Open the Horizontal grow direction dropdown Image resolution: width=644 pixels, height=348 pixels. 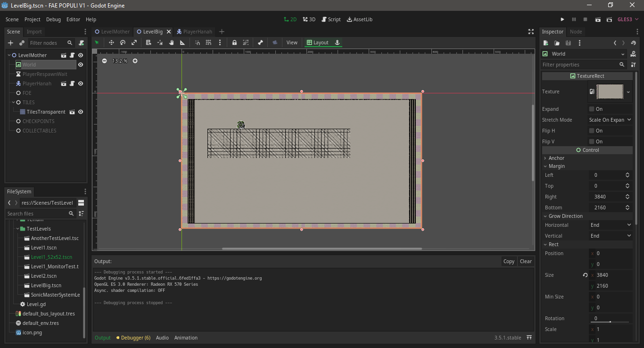[x=610, y=225]
